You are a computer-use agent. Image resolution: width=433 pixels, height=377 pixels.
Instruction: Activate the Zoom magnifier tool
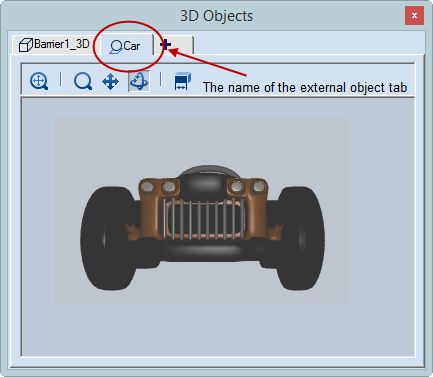pyautogui.click(x=83, y=81)
